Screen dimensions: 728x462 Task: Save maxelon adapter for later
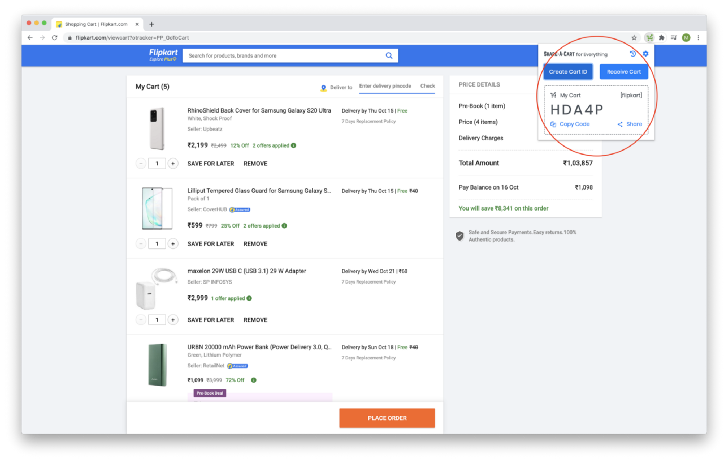pyautogui.click(x=211, y=320)
